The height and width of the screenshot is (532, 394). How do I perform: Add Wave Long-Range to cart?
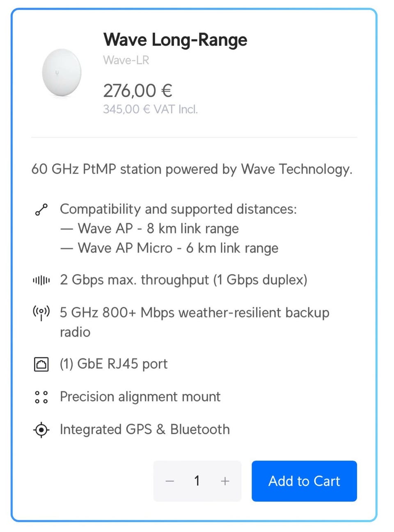pos(304,481)
